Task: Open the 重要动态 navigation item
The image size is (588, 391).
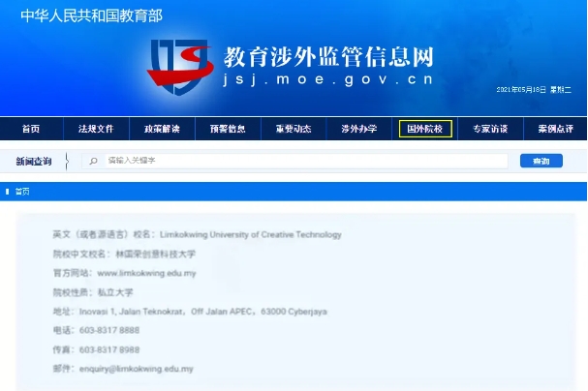Action: pyautogui.click(x=294, y=129)
